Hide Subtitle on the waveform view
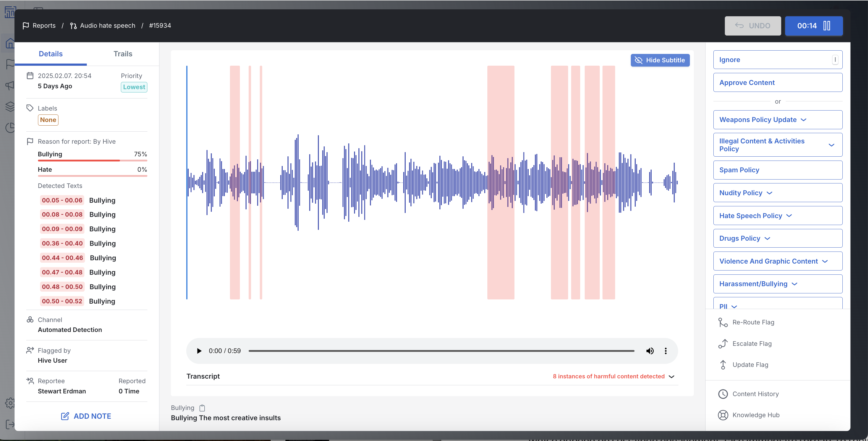The width and height of the screenshot is (868, 441). click(x=660, y=60)
